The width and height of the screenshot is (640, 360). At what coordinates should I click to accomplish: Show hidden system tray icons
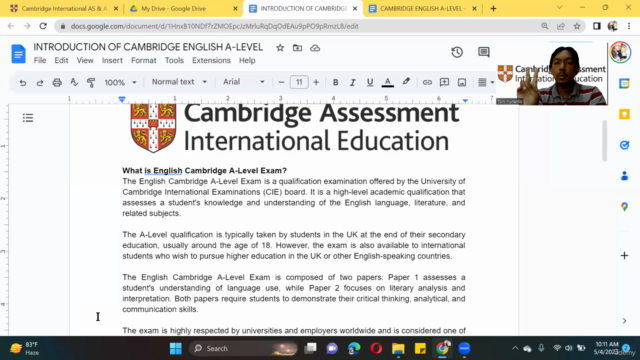point(515,348)
